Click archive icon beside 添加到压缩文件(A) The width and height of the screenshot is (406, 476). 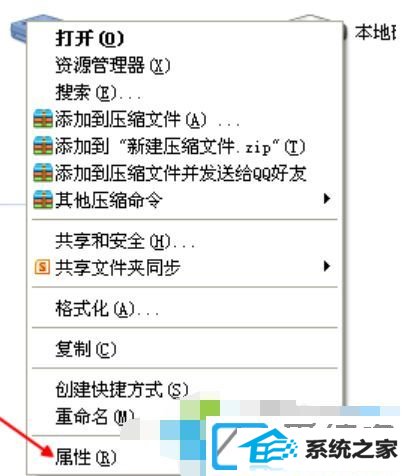[x=43, y=119]
